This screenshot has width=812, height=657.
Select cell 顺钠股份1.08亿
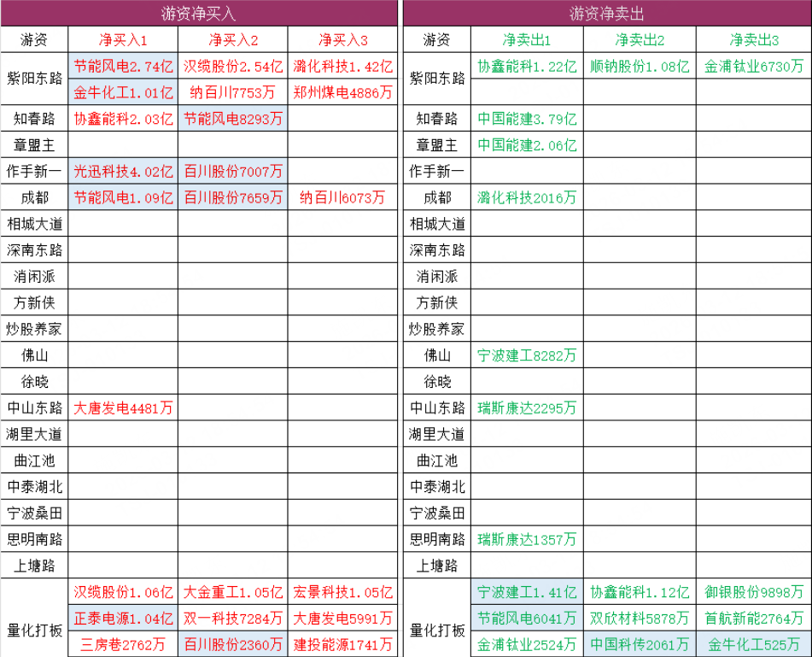tap(640, 66)
